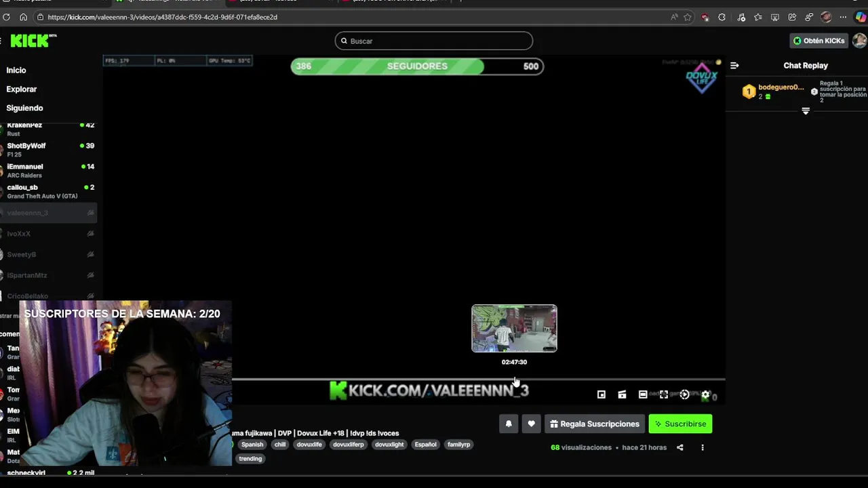This screenshot has width=868, height=488.
Task: Toggle theater mode
Action: pyautogui.click(x=643, y=394)
